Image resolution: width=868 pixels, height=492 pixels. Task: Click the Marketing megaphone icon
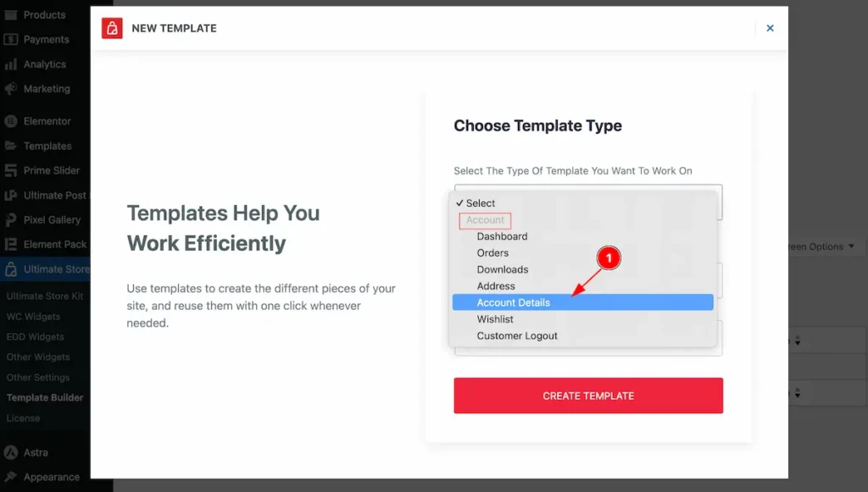point(11,89)
